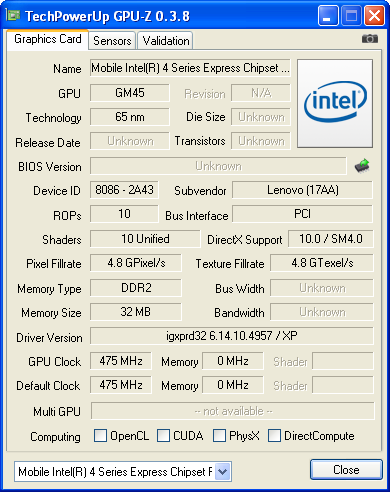Open the Validation tab
The image size is (390, 492).
166,41
